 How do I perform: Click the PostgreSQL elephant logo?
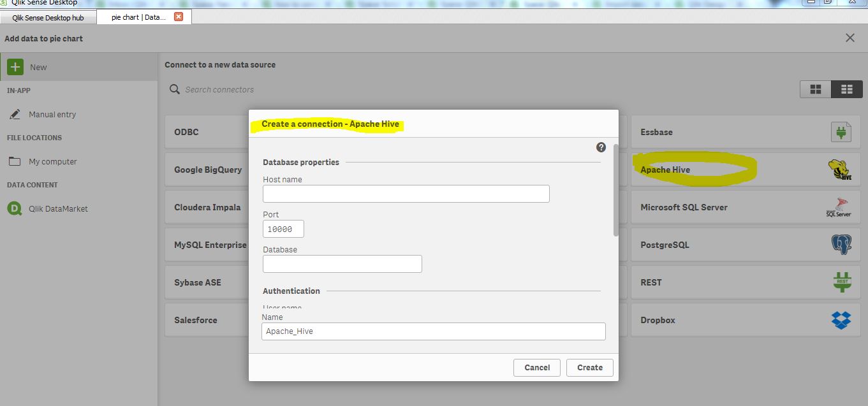pos(841,245)
